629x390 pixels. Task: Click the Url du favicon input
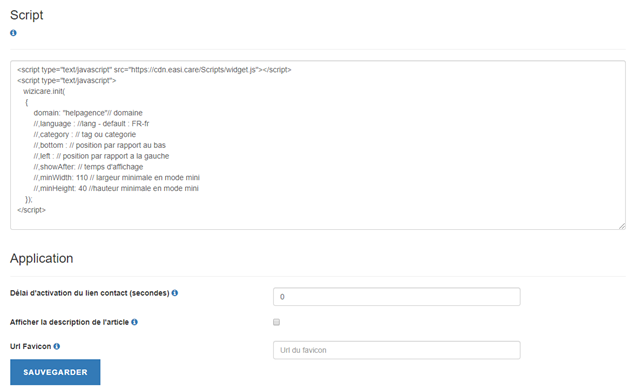(x=397, y=350)
